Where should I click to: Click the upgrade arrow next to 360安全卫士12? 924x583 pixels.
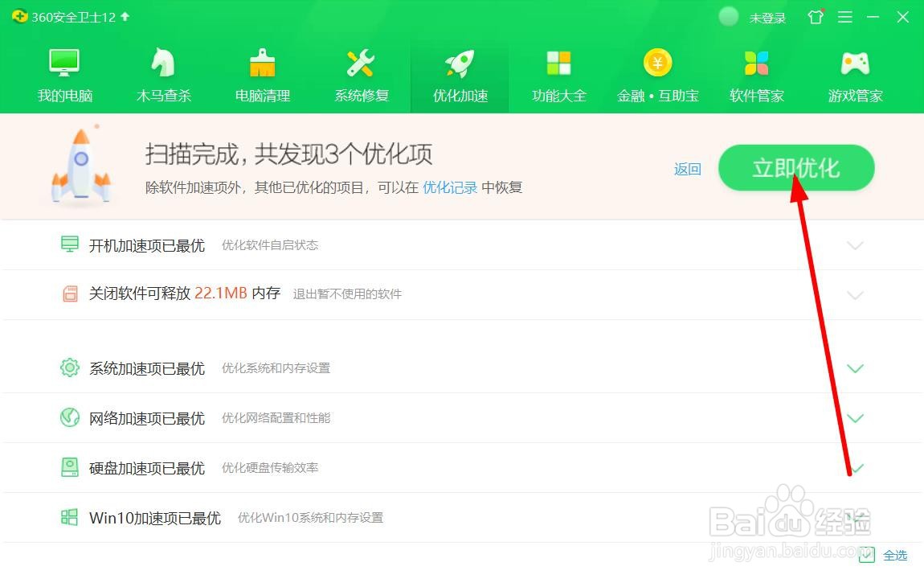coord(125,17)
